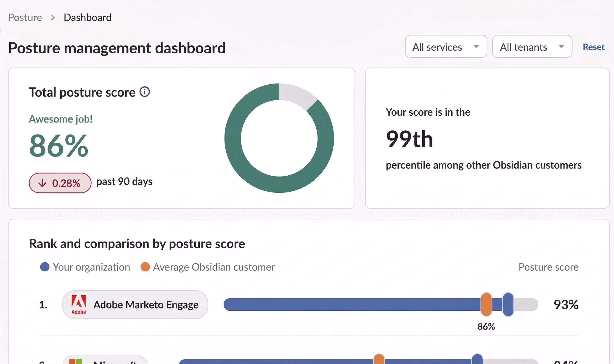Click the orange Average Obsidian customer legend dot
Image resolution: width=614 pixels, height=364 pixels.
[145, 267]
